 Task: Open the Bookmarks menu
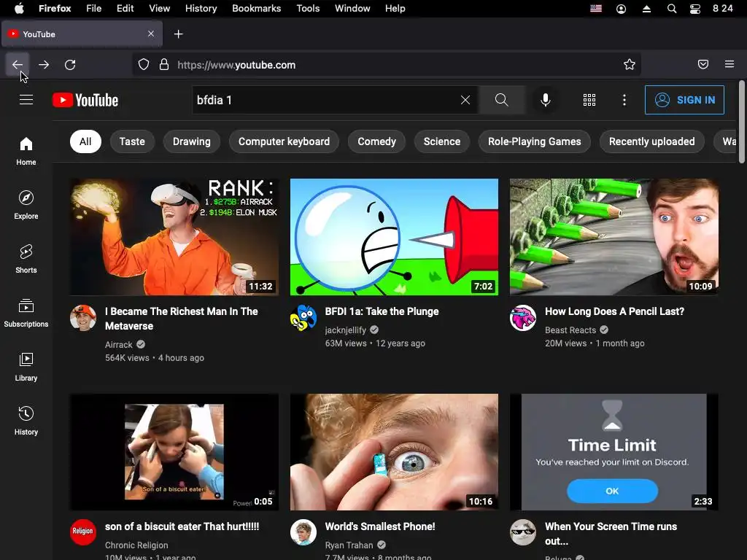coord(256,9)
